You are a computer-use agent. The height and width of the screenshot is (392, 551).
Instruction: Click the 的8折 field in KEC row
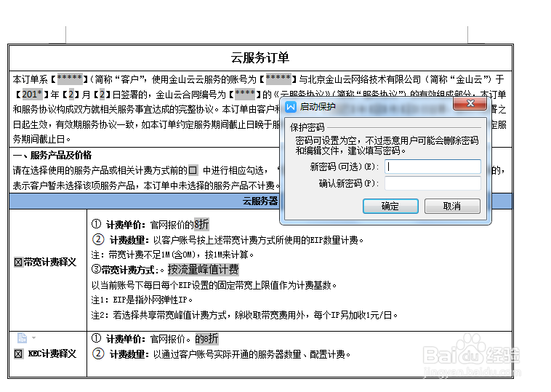[206, 339]
